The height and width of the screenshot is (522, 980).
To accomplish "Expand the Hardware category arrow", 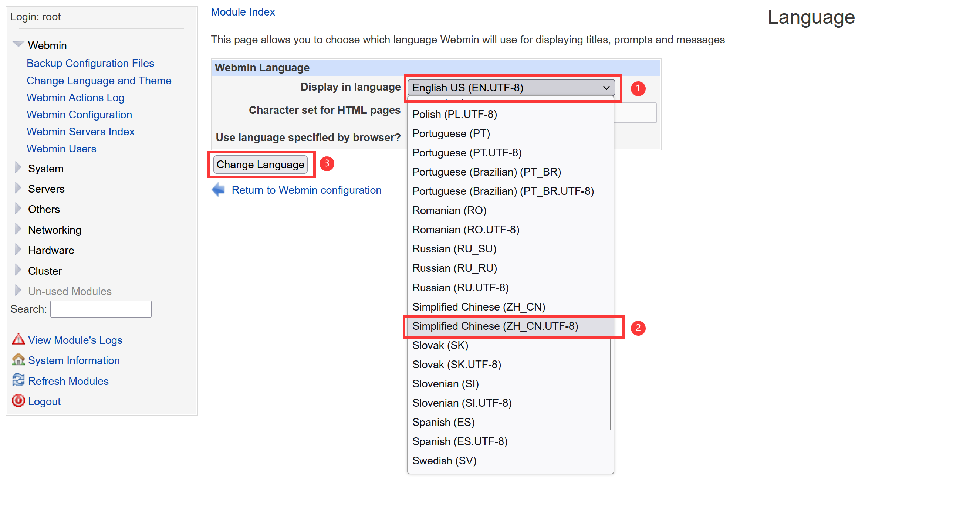I will pyautogui.click(x=18, y=250).
